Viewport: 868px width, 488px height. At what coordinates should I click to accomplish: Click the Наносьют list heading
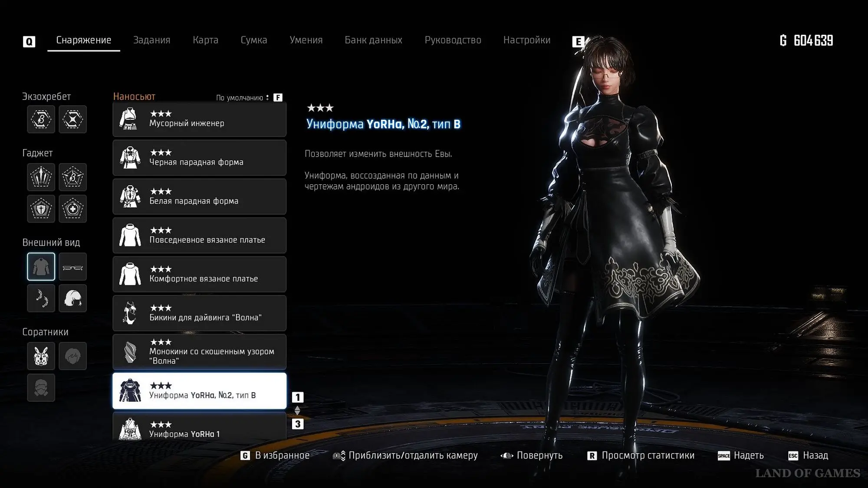(x=134, y=97)
